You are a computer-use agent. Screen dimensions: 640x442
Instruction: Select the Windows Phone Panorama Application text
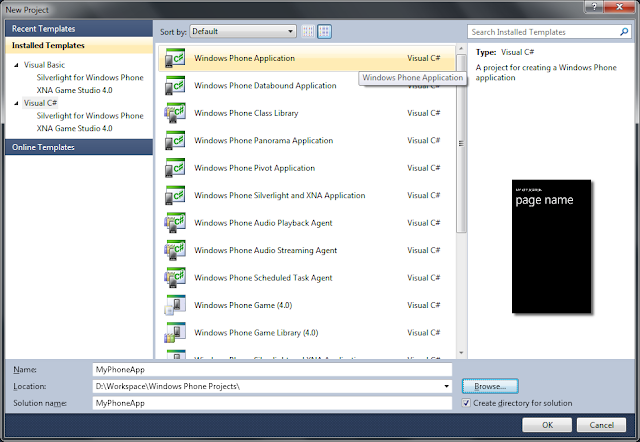point(263,140)
